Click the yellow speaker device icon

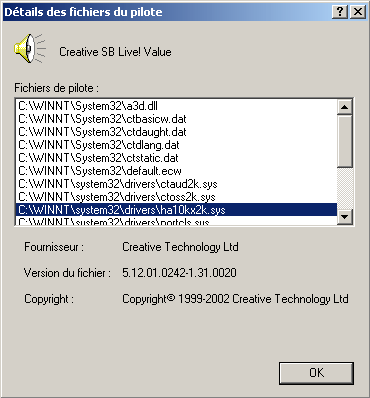(29, 48)
